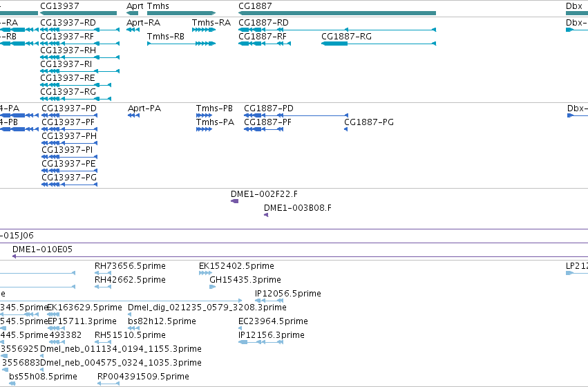The width and height of the screenshot is (588, 387).
Task: Click the Aprt-RA transcript
Action: click(x=133, y=30)
